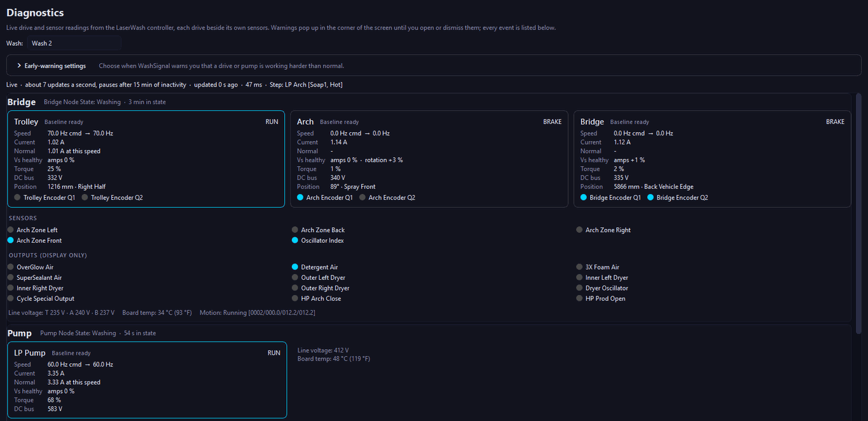Screen dimensions: 868x421
Task: Click the Pump Line voltage: 412 V text
Action: point(323,350)
